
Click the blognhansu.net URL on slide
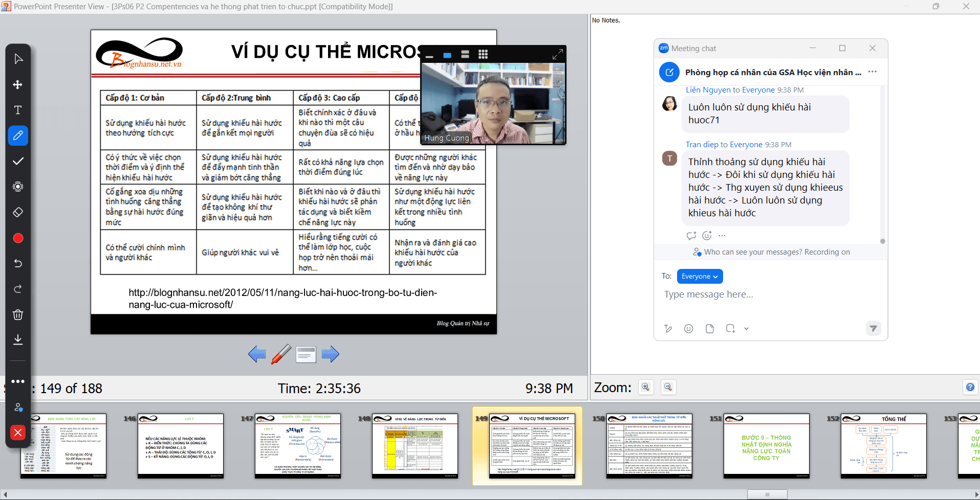pyautogui.click(x=282, y=299)
